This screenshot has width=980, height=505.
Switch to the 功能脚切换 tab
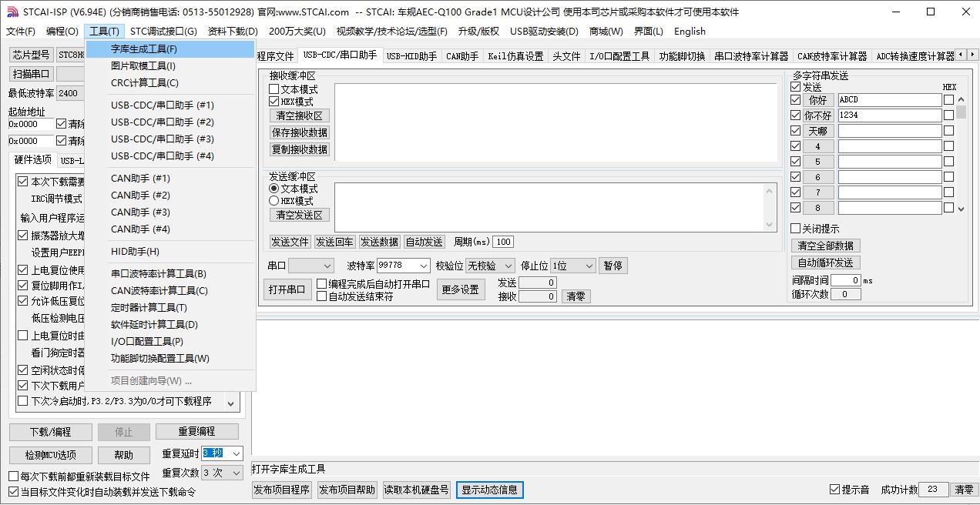682,56
